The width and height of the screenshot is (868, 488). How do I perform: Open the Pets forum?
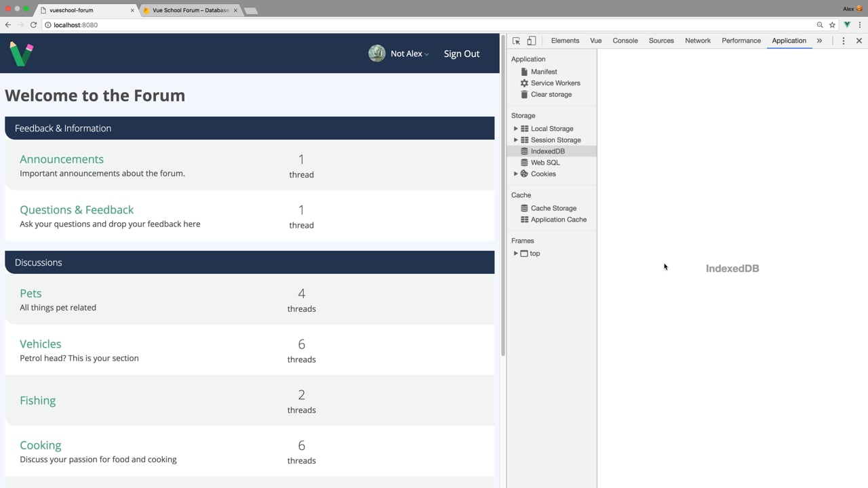31,293
